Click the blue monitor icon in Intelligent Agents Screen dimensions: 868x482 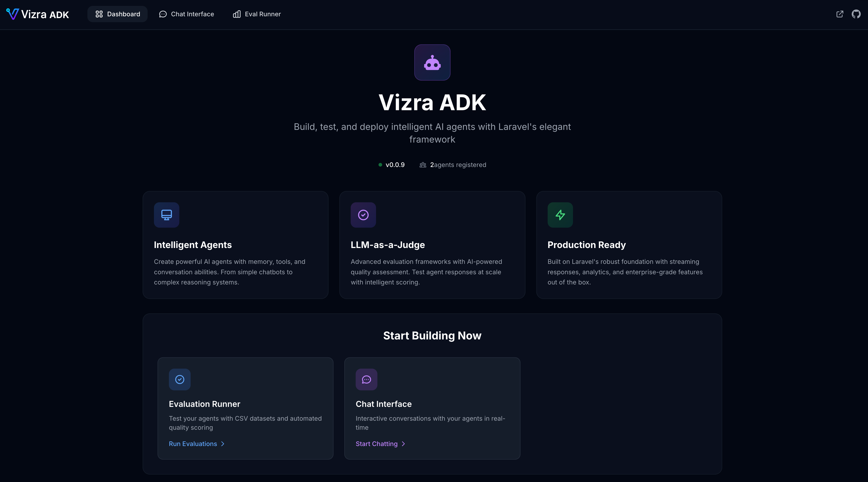166,215
